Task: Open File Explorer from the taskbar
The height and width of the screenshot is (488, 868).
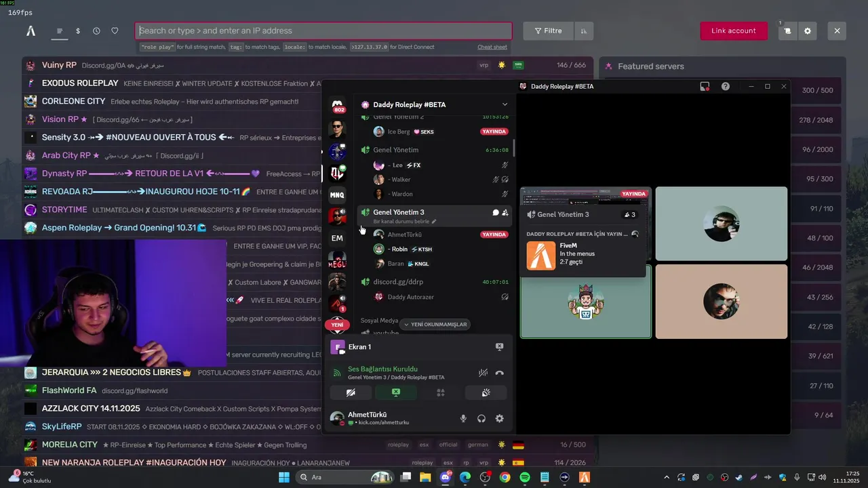Action: (x=425, y=477)
